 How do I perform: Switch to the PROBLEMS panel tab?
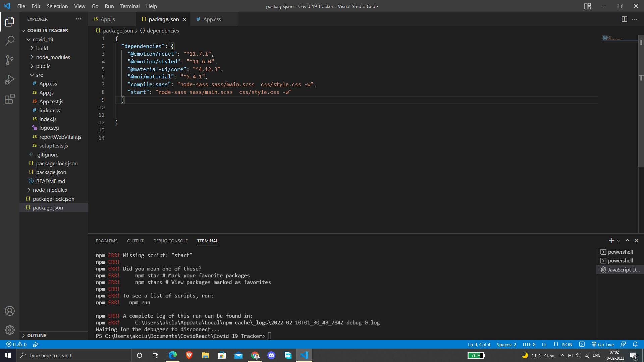[x=106, y=241]
